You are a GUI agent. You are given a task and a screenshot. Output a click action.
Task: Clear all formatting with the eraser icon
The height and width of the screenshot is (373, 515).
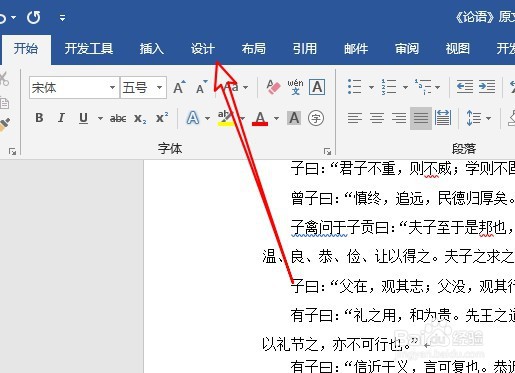coord(273,87)
